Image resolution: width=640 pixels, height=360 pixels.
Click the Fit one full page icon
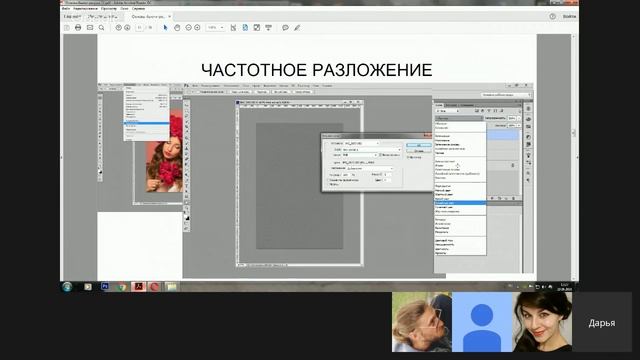point(245,28)
